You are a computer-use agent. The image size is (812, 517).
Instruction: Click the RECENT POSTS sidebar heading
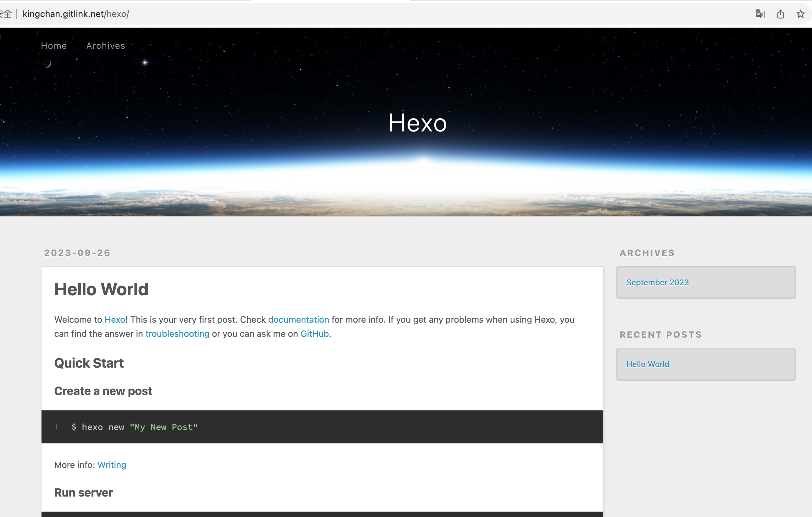tap(661, 335)
